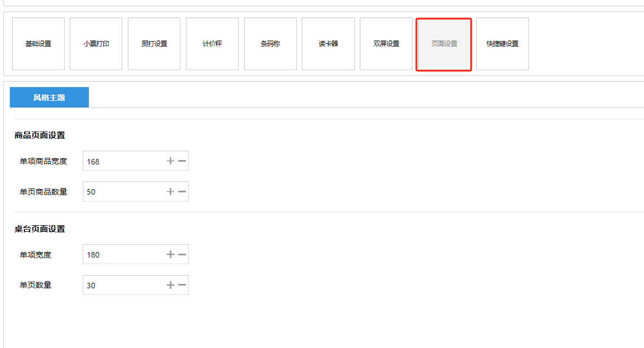
Task: Select the highlighted 页面设置 tile
Action: (444, 44)
